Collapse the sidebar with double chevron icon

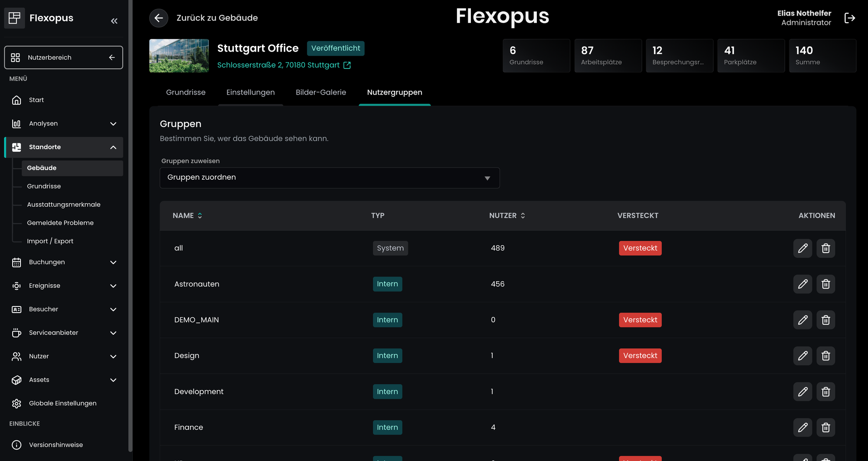114,21
